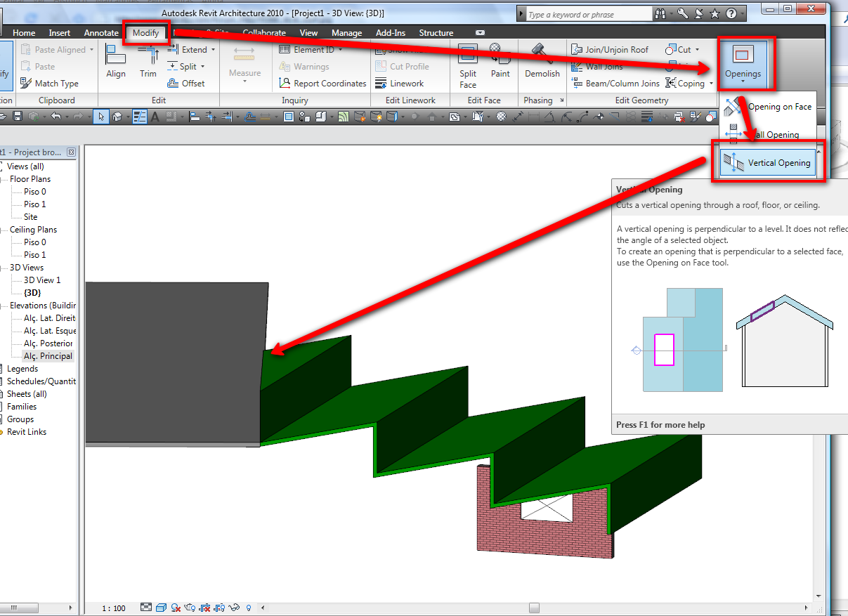The image size is (848, 616).
Task: Click the star Favorites icon
Action: (715, 13)
